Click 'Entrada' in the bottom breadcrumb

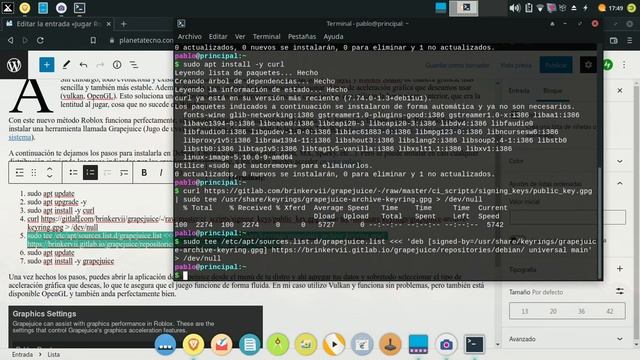(22, 355)
